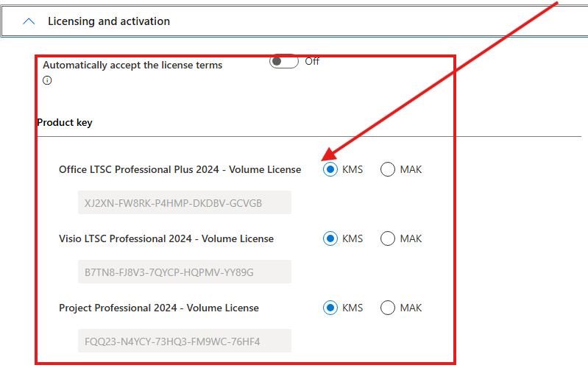The width and height of the screenshot is (588, 368).
Task: Click Automatically accept the license terms label
Action: click(132, 66)
